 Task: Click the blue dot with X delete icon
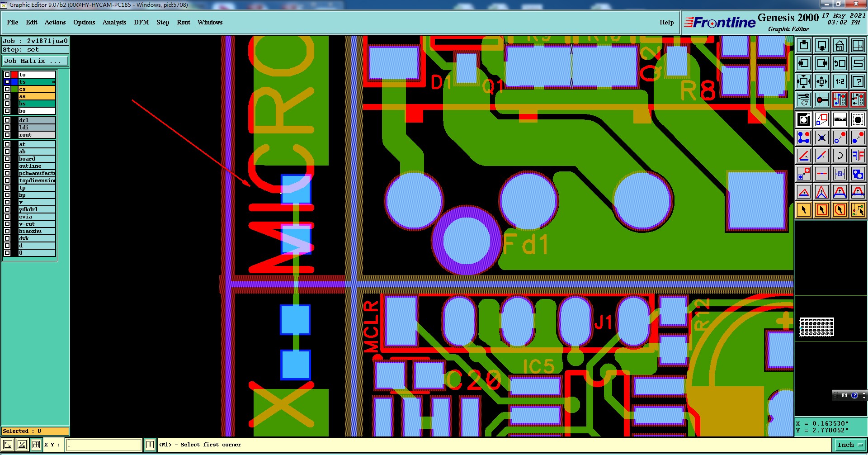pos(822,137)
